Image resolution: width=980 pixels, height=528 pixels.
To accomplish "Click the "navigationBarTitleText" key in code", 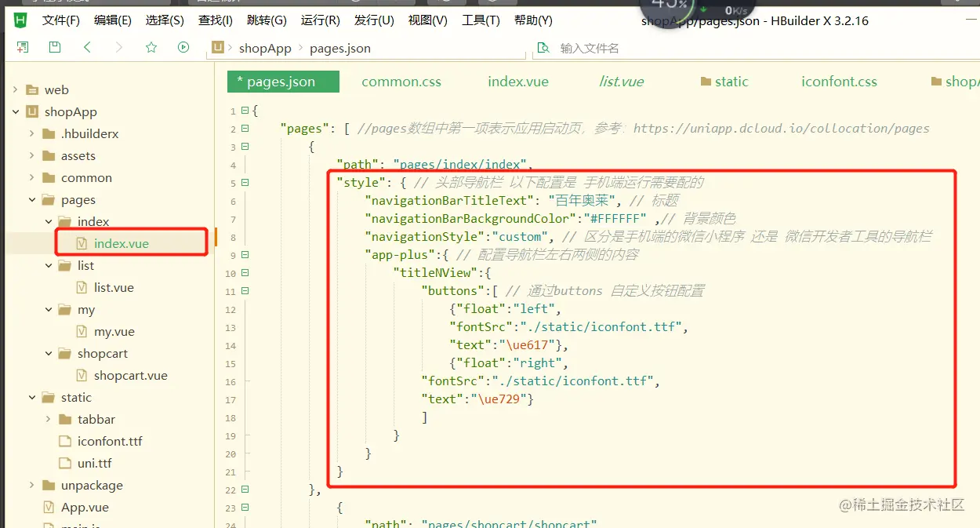I will pos(450,200).
